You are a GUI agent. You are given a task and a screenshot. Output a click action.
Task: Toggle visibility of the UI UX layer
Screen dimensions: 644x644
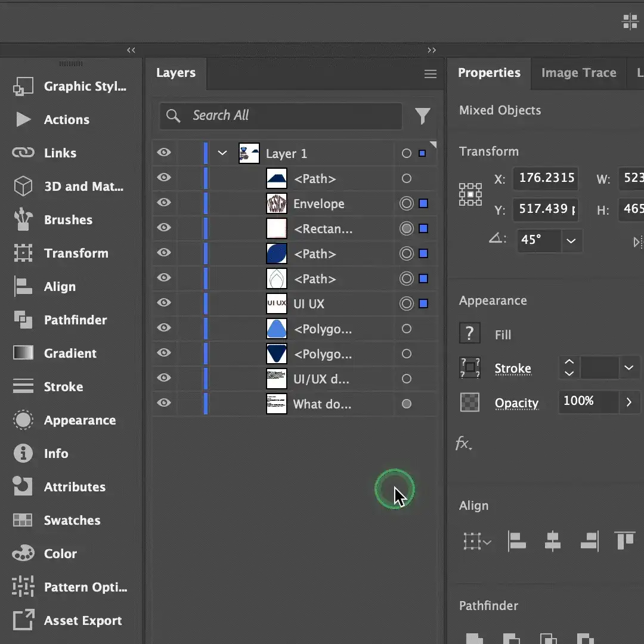(x=163, y=304)
